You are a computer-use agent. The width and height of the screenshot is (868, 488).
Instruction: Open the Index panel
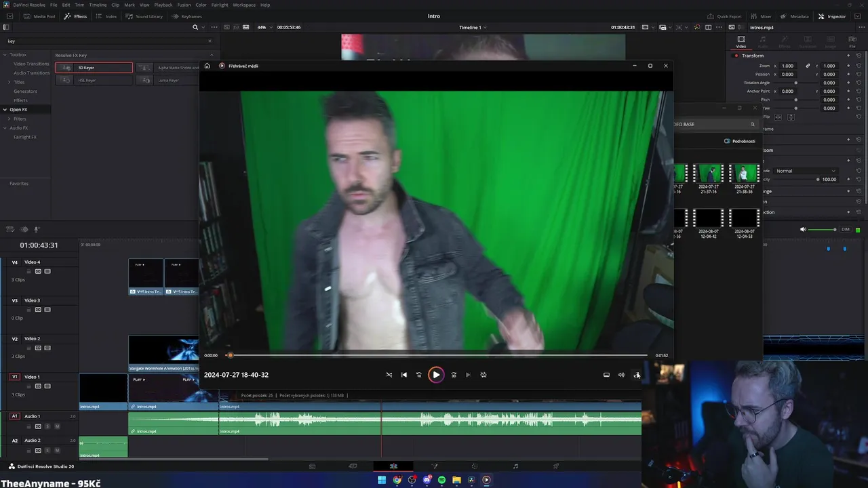click(106, 16)
